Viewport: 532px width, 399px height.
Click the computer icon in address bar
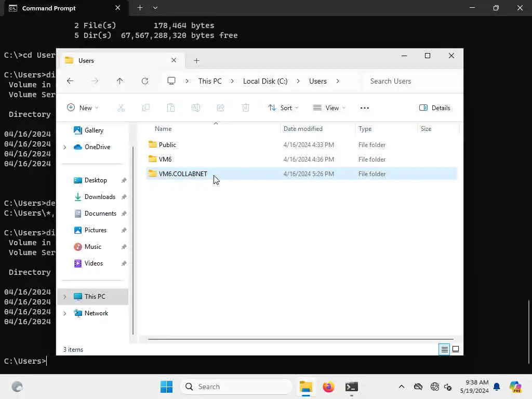(x=171, y=81)
